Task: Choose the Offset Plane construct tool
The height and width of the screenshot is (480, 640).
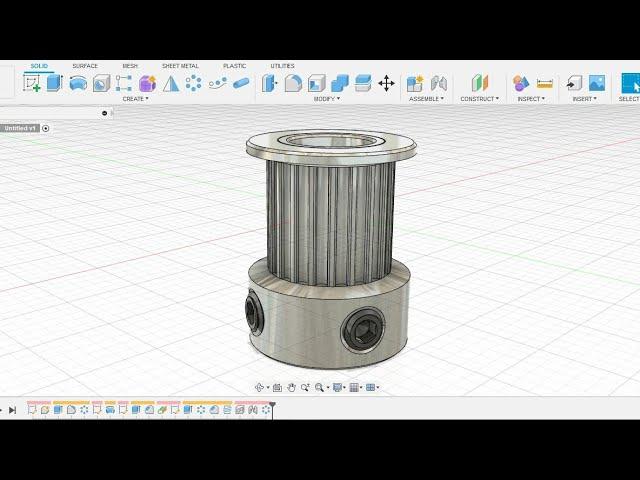Action: coord(480,83)
